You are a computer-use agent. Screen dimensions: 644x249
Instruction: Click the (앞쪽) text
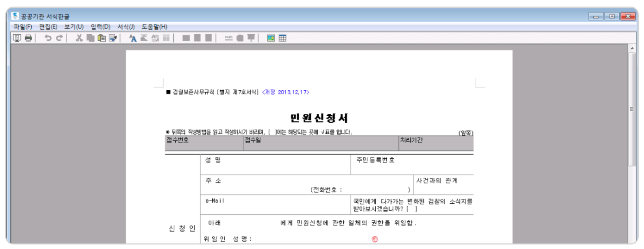[x=466, y=133]
